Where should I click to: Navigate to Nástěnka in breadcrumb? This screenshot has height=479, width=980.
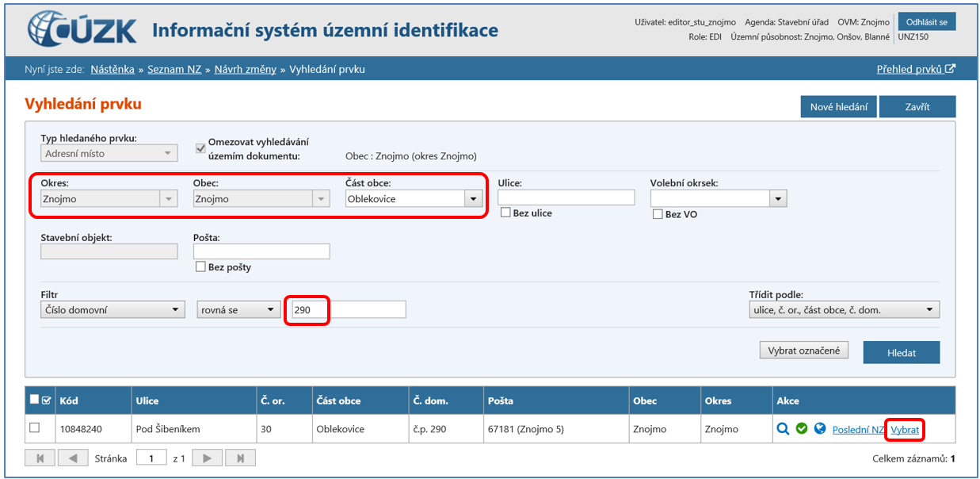[114, 69]
